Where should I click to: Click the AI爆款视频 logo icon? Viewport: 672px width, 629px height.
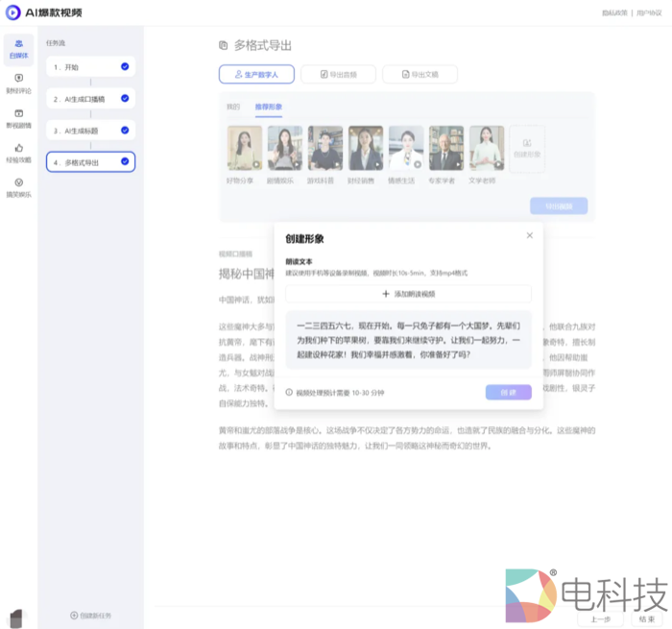(12, 12)
